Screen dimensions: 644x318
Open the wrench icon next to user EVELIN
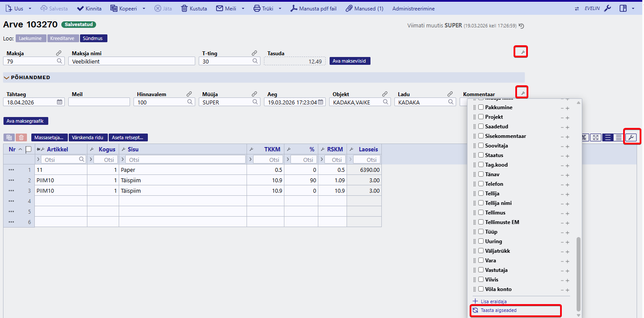pyautogui.click(x=608, y=8)
